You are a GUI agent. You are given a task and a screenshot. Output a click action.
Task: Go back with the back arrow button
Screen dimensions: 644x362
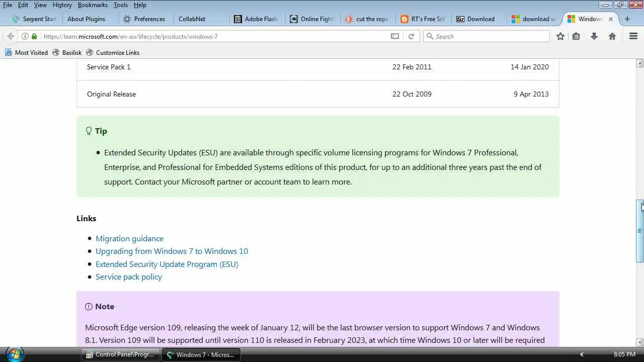tap(11, 36)
